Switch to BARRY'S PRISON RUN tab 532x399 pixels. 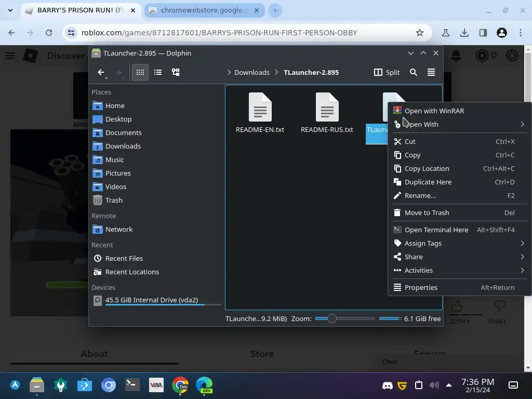82,10
